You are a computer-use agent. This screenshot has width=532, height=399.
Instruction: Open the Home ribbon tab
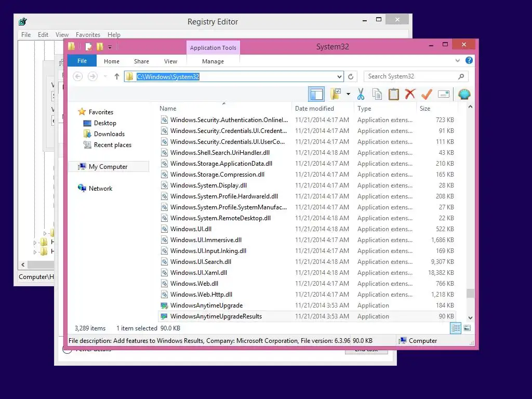pyautogui.click(x=112, y=61)
